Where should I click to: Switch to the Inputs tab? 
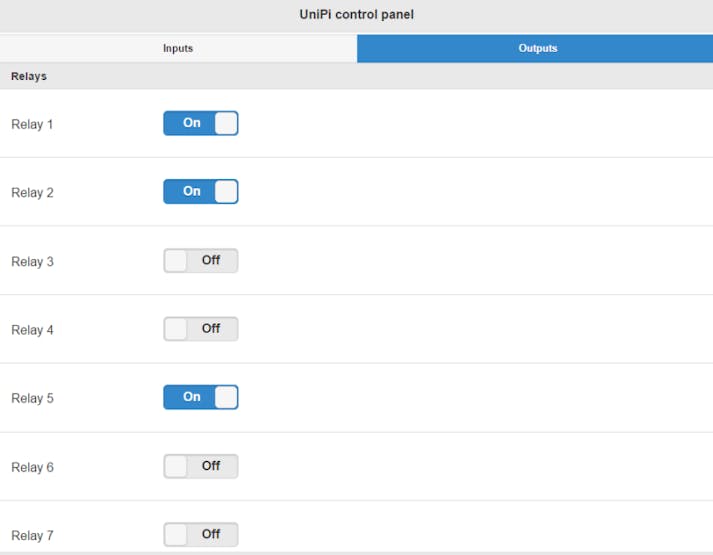click(178, 48)
